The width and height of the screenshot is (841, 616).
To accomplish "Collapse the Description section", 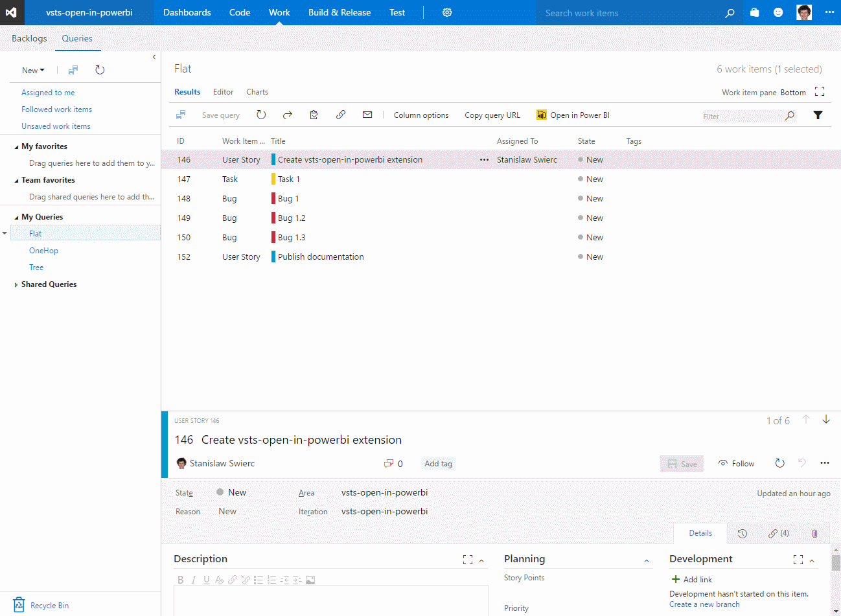I will [481, 561].
